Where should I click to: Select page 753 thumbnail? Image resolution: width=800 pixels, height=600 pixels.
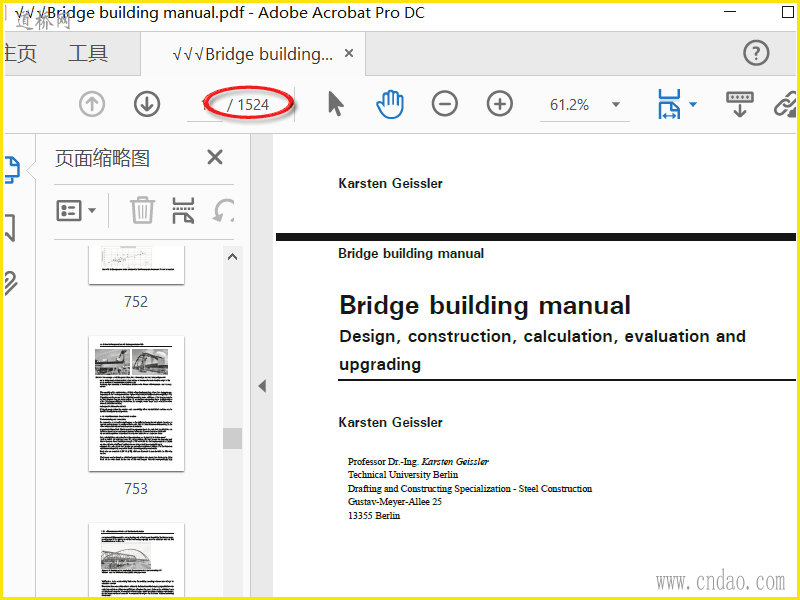point(136,404)
